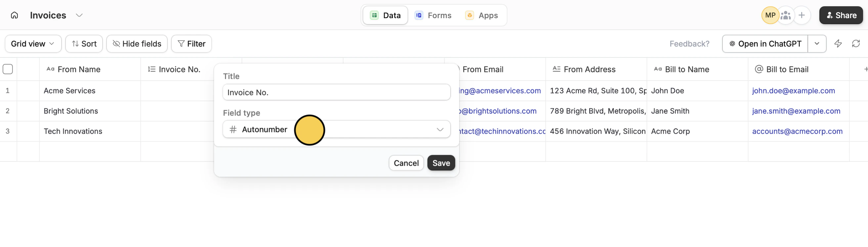Expand the Open in ChatGPT arrow menu
Image resolution: width=868 pixels, height=247 pixels.
(x=816, y=44)
